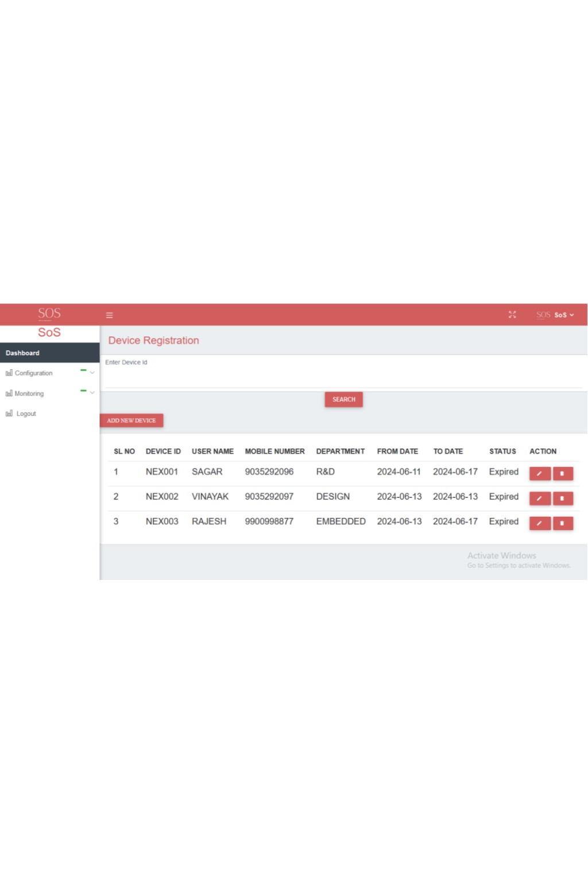Viewport: 588px width, 882px height.
Task: Toggle fullscreen using the expand icon
Action: 512,315
